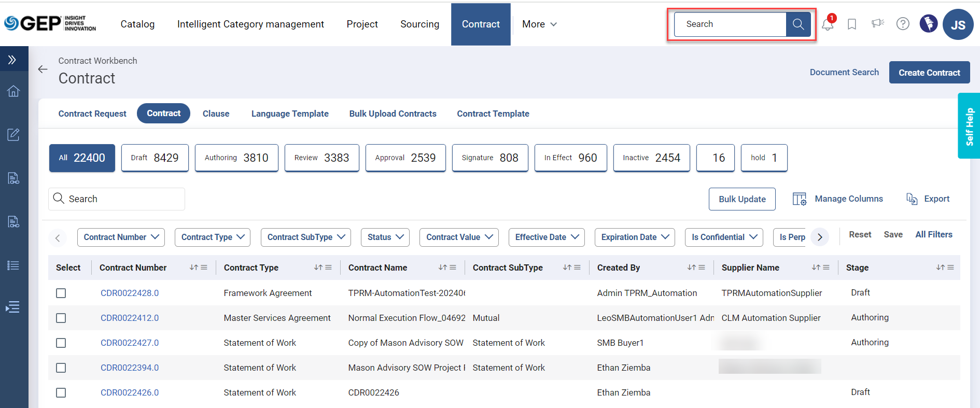Viewport: 980px width, 408px height.
Task: Click the magnifier button in top search
Action: click(798, 24)
